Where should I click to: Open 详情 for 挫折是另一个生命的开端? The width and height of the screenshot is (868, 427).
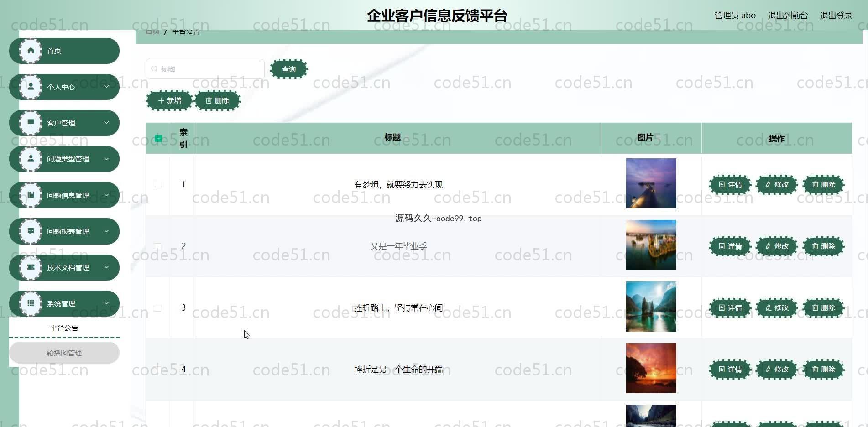point(730,370)
